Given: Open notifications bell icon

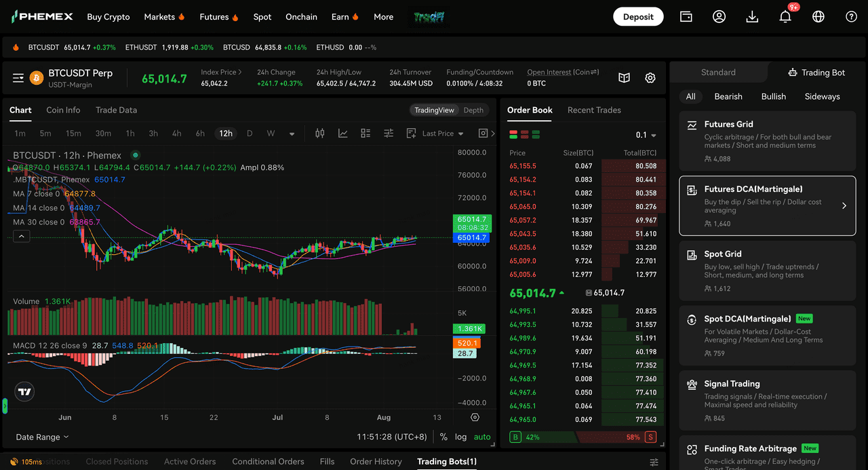Looking at the screenshot, I should point(785,17).
